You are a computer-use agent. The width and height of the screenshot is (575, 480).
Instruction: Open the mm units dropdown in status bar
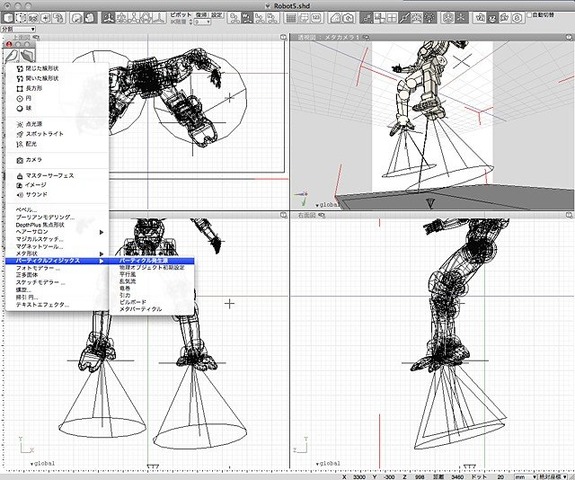tap(525, 477)
